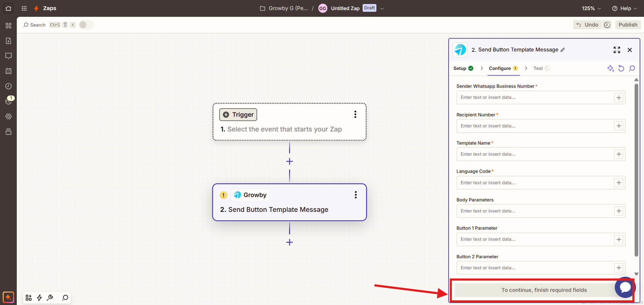
Task: Select the Untitled Zap title
Action: pyautogui.click(x=345, y=8)
